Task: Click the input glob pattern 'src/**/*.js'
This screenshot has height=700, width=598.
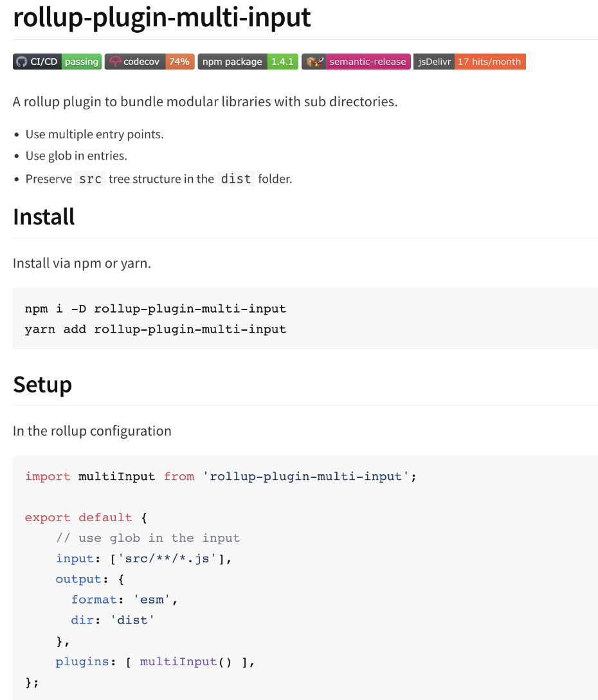Action: pos(167,558)
